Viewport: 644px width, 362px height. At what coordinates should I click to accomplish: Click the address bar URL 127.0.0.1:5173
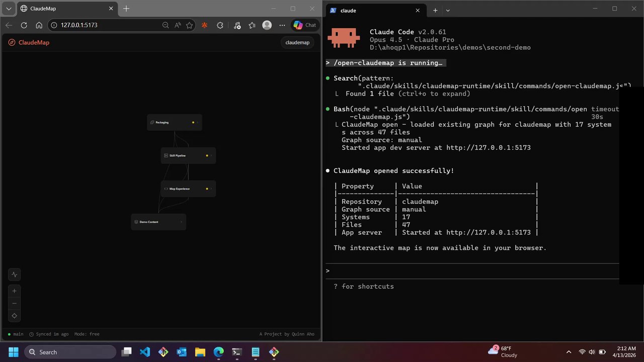79,25
